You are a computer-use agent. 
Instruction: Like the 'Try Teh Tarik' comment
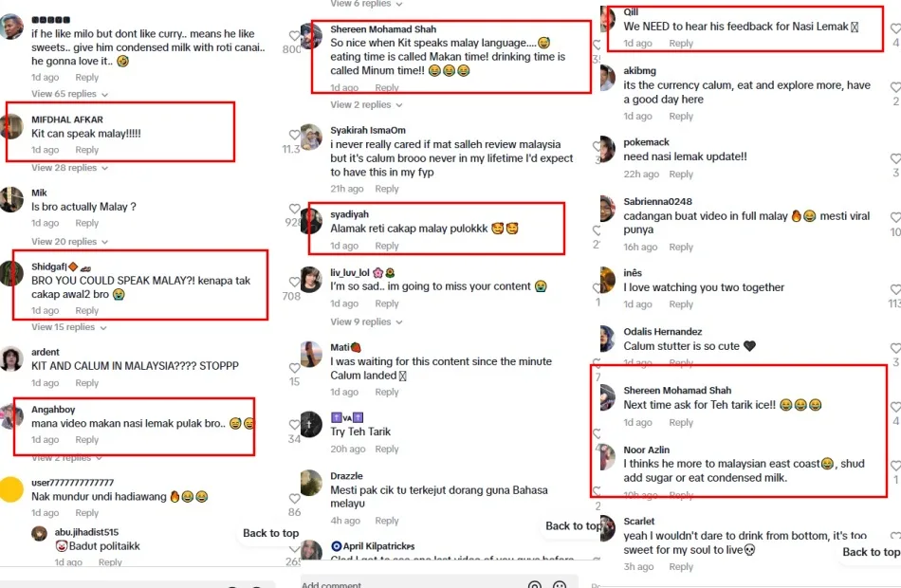pyautogui.click(x=294, y=425)
